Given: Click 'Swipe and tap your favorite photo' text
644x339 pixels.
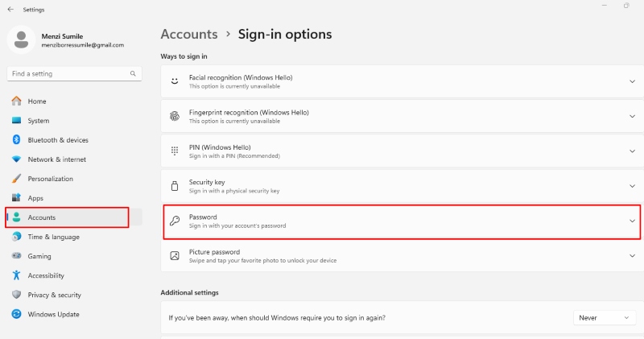Looking at the screenshot, I should tap(263, 261).
